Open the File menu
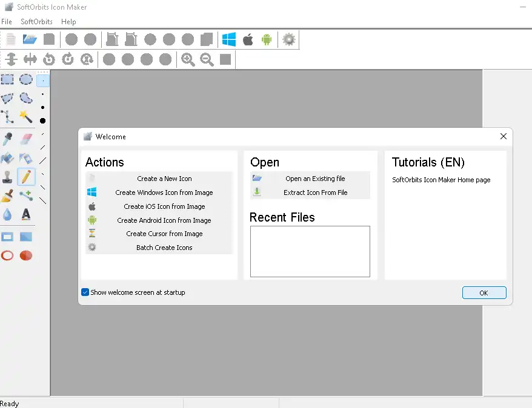 (x=7, y=22)
